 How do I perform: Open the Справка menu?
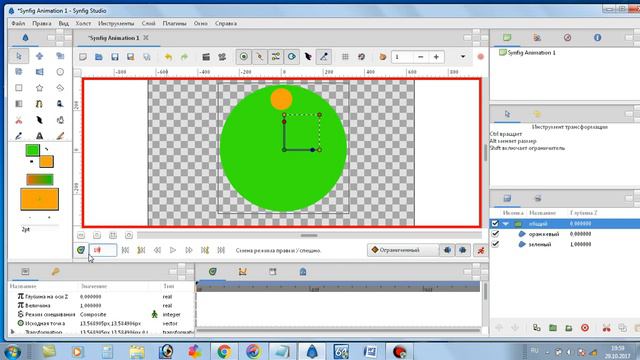226,23
